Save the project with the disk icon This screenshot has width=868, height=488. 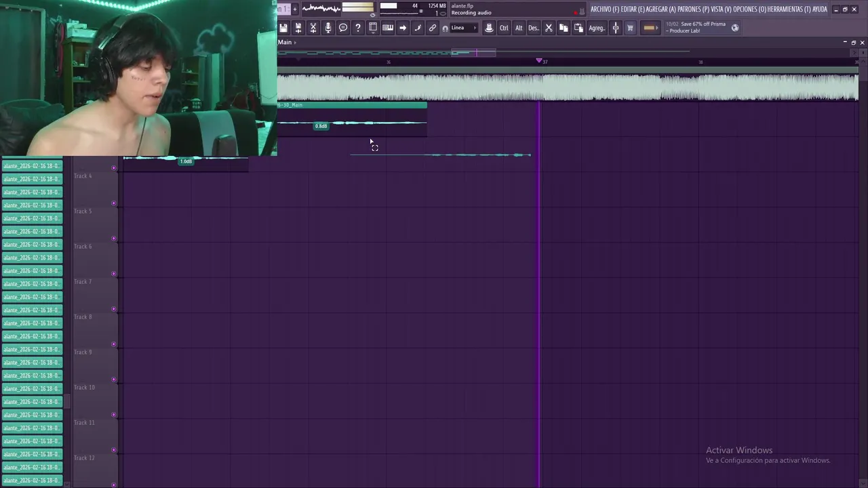coord(283,28)
